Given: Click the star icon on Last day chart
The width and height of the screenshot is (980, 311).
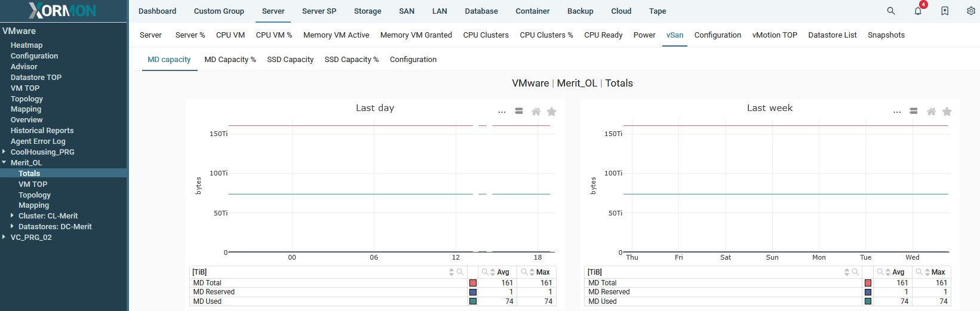Looking at the screenshot, I should tap(552, 112).
